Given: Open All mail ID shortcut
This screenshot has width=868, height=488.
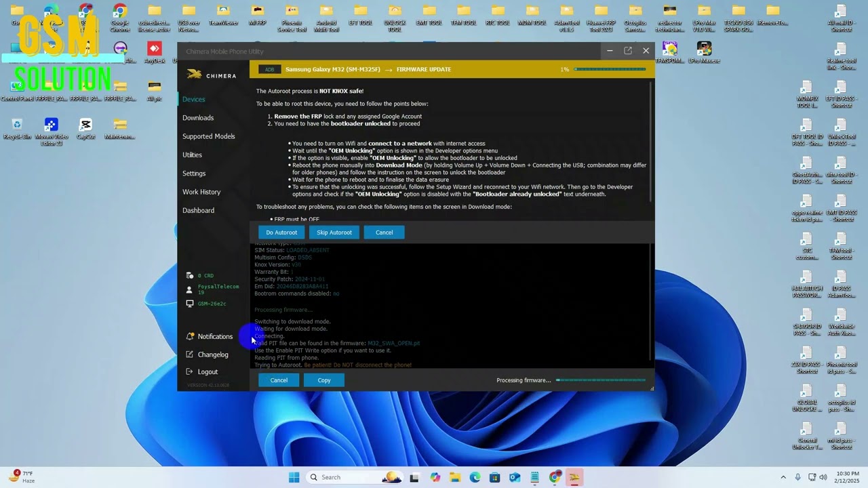Looking at the screenshot, I should [x=841, y=18].
